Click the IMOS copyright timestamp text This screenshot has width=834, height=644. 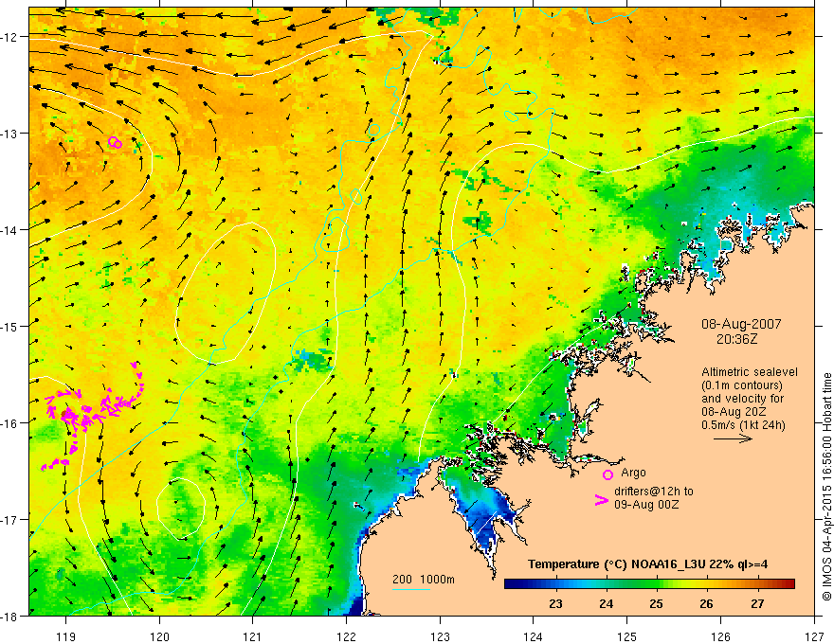click(826, 487)
